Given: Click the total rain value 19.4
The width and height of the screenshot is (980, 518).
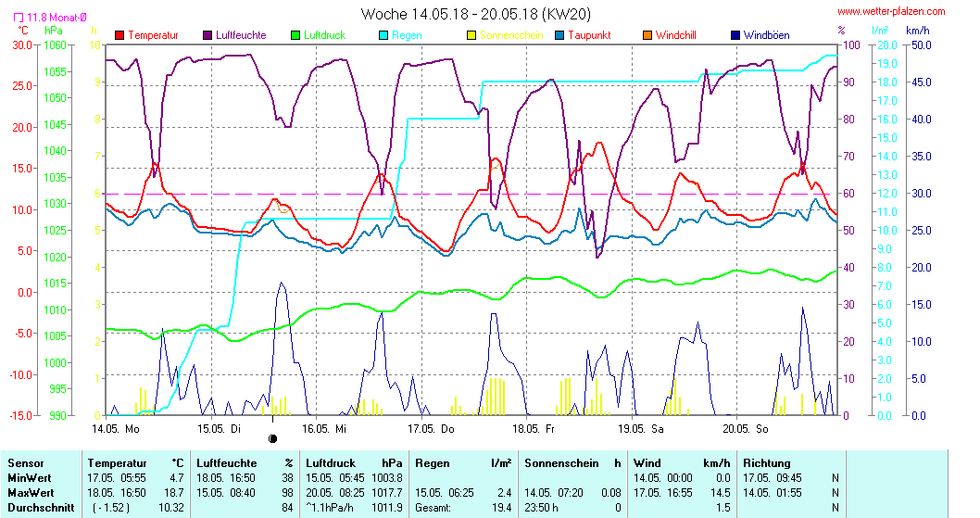Looking at the screenshot, I should 502,508.
